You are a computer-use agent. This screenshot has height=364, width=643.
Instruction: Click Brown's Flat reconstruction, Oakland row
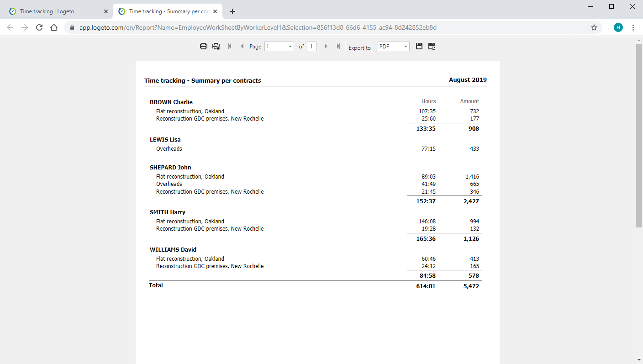(190, 111)
